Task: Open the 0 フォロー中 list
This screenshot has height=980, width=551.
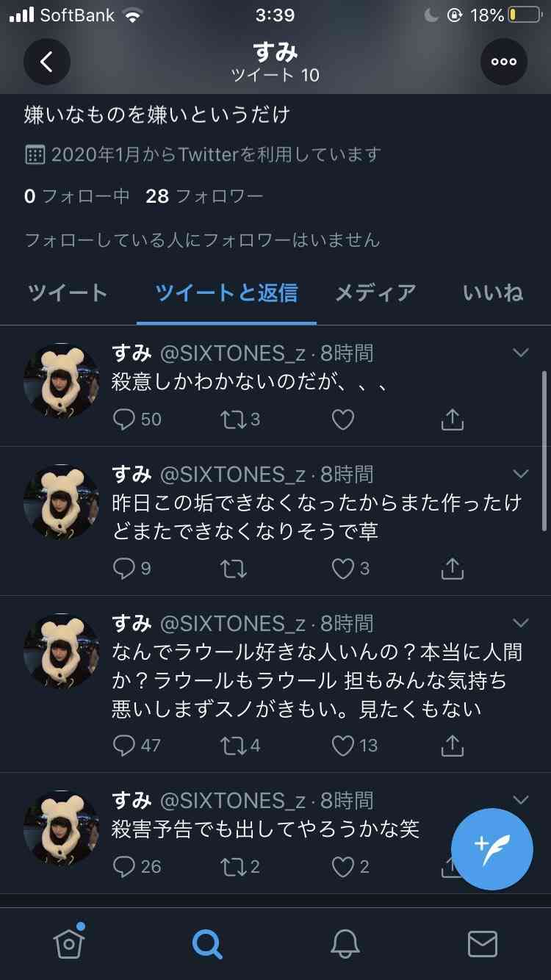Action: tap(77, 196)
